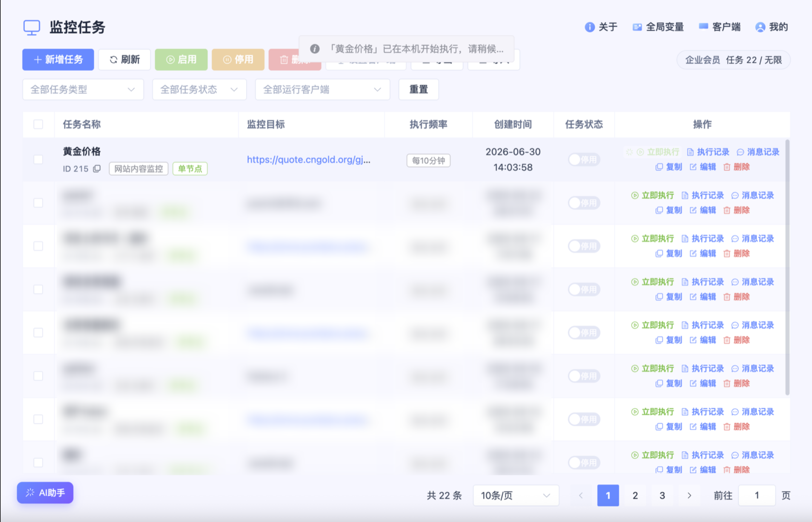The width and height of the screenshot is (812, 522).
Task: Open the 我的 user avatar icon
Action: click(x=760, y=27)
